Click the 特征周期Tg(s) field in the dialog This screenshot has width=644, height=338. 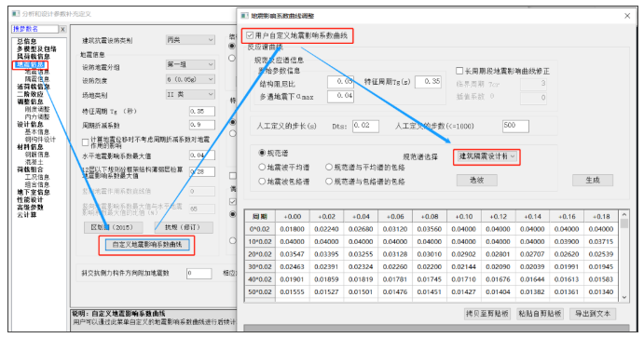pyautogui.click(x=428, y=82)
